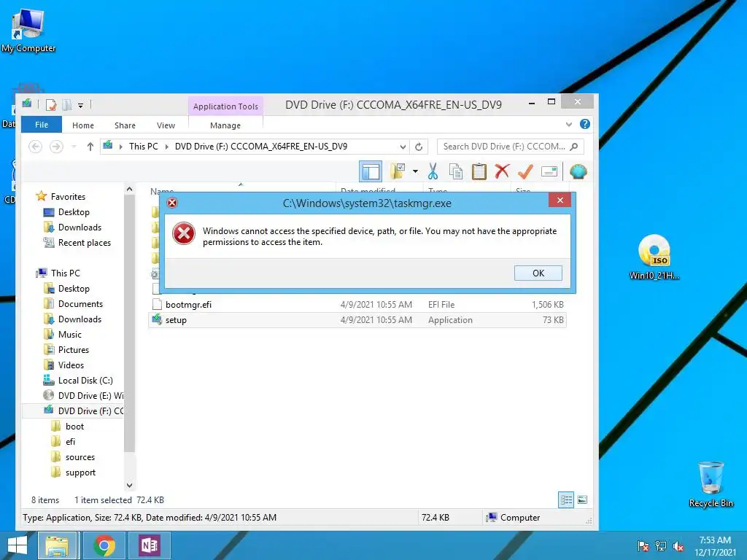Launch Google Chrome from taskbar

tap(104, 545)
